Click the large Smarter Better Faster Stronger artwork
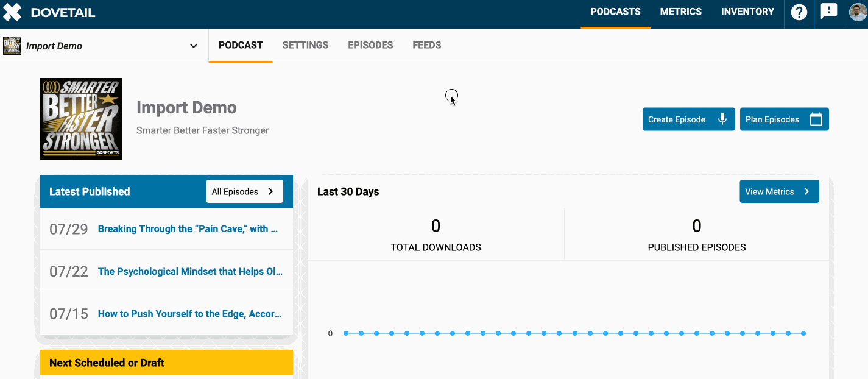This screenshot has width=868, height=379. (80, 119)
